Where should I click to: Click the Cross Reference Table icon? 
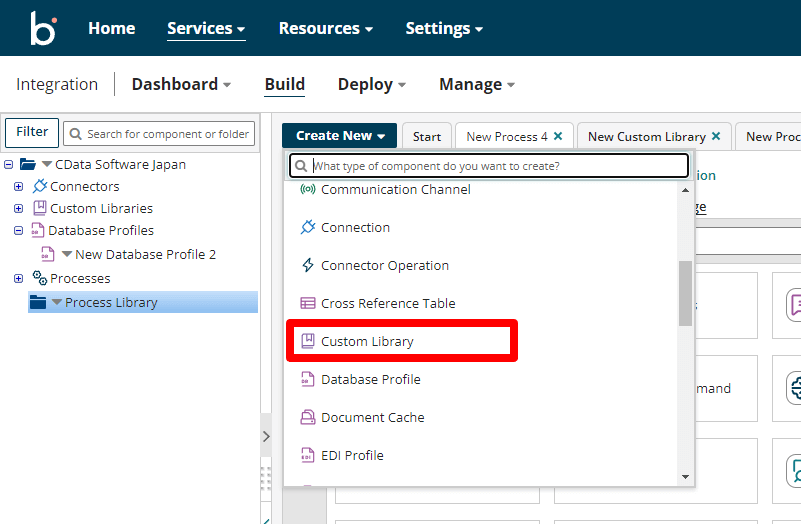(308, 304)
